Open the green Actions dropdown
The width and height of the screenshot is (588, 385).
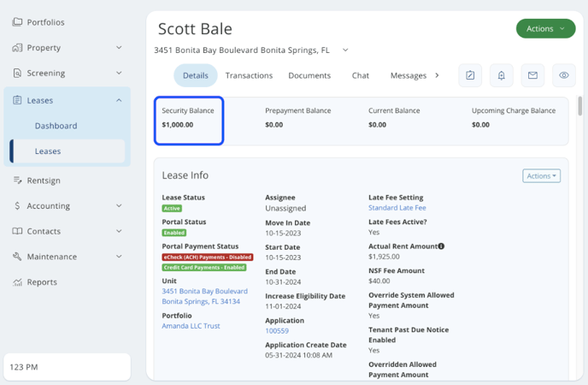click(545, 28)
